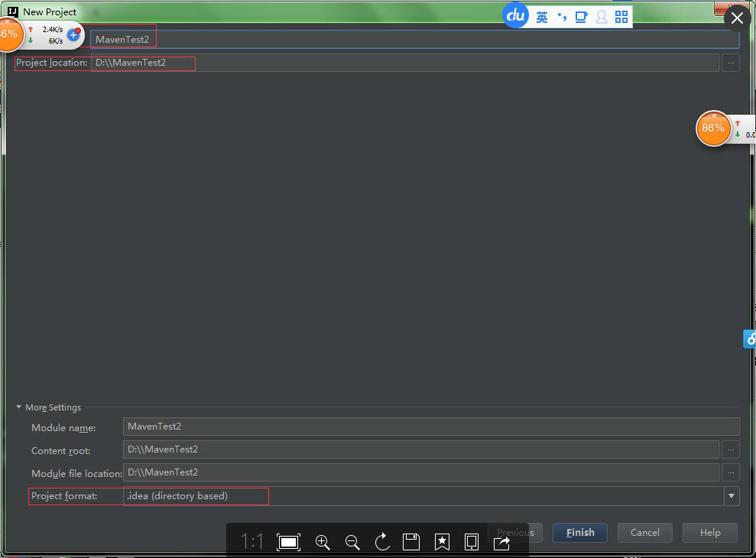Click the blue plus icon on speed widget
This screenshot has width=756, height=558.
74,34
